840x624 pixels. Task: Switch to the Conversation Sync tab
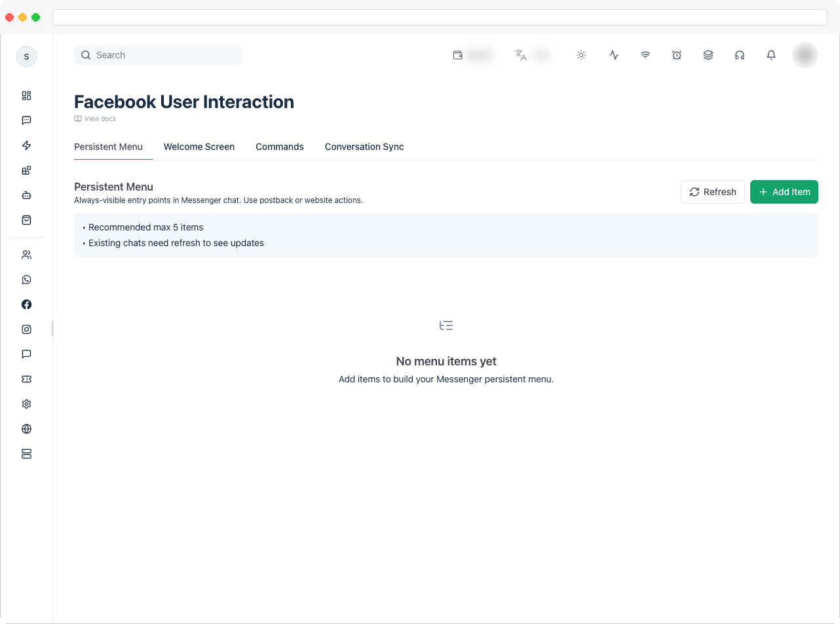364,147
